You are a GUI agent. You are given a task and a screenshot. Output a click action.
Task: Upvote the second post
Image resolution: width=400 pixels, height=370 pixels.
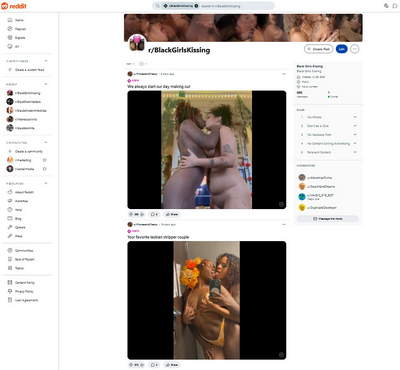pyautogui.click(x=131, y=365)
